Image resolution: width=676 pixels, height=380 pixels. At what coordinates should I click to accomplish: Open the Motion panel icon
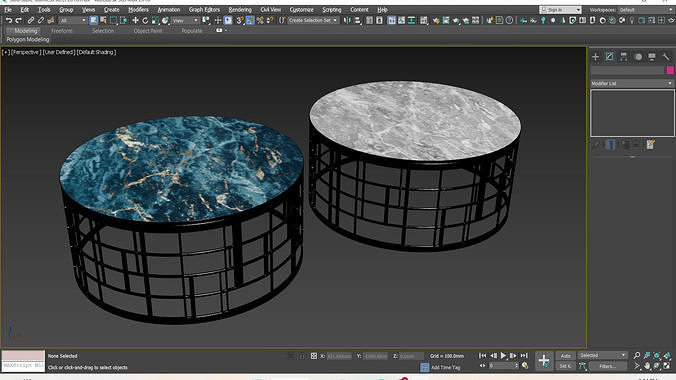(x=638, y=57)
